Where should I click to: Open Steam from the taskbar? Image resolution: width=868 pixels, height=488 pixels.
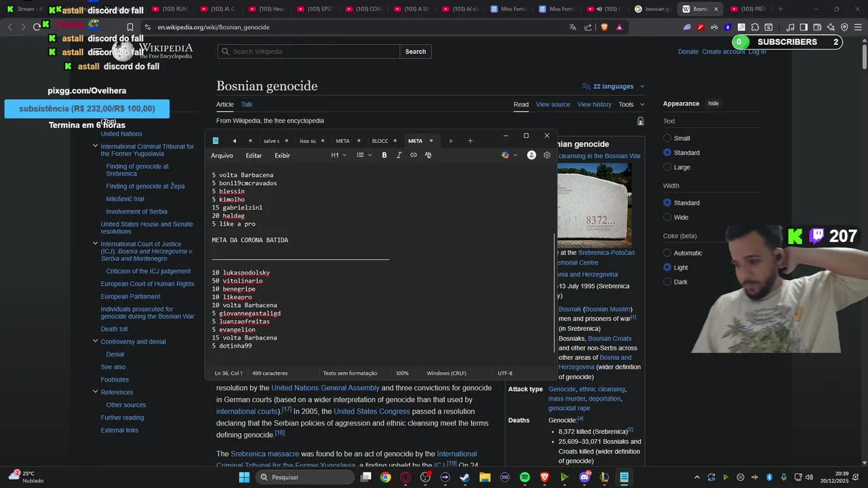click(465, 477)
